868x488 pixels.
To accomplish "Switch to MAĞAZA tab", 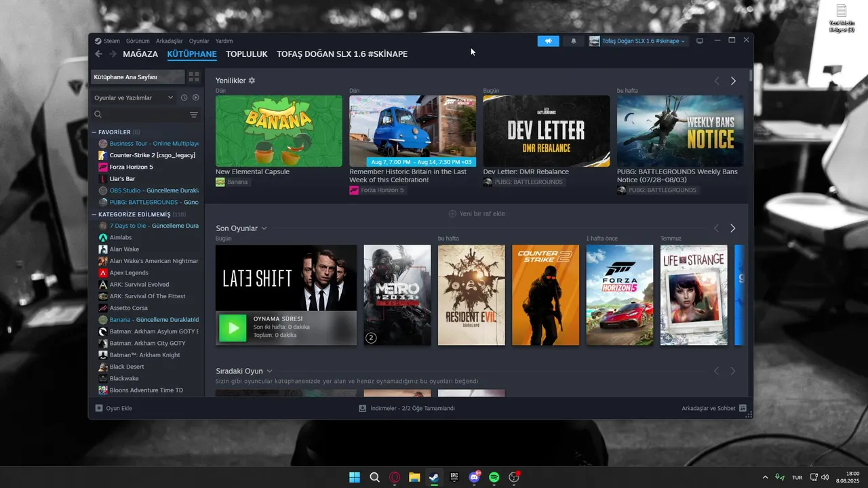I will click(x=140, y=54).
